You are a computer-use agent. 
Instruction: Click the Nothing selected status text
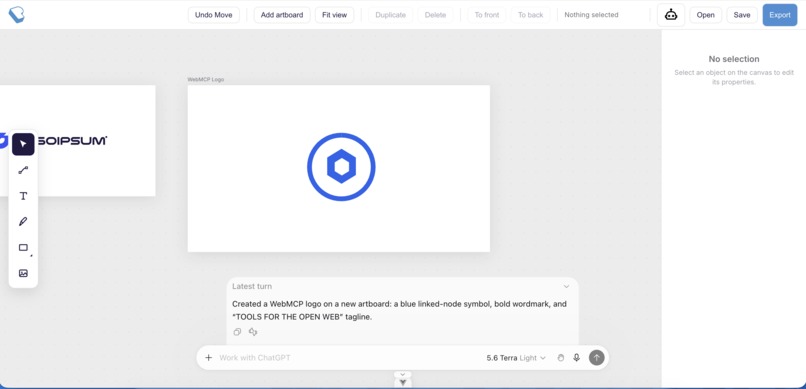coord(591,15)
